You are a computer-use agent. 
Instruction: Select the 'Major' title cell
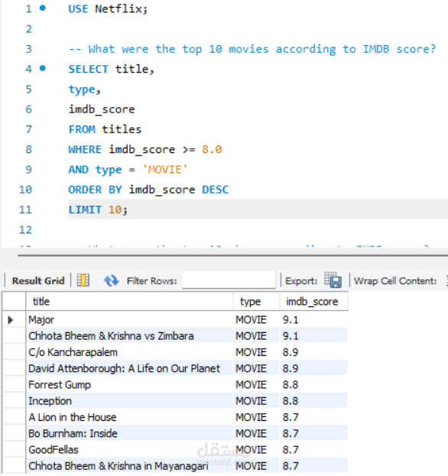pyautogui.click(x=129, y=320)
